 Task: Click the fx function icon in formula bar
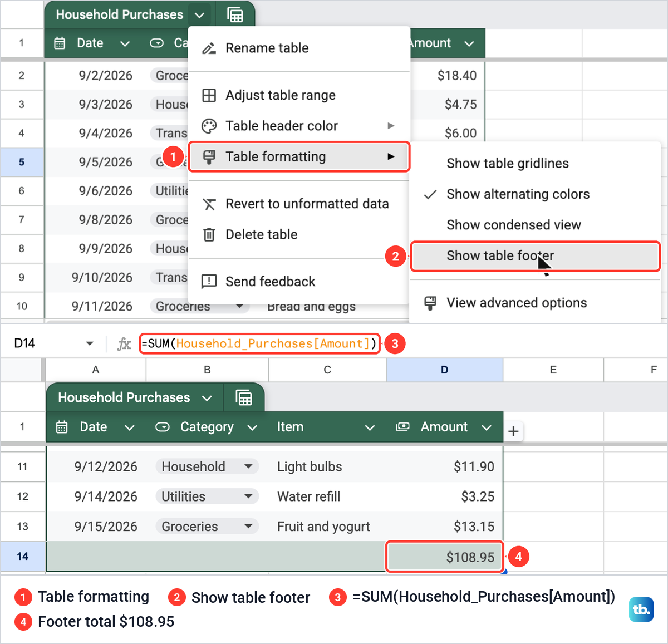tap(124, 344)
